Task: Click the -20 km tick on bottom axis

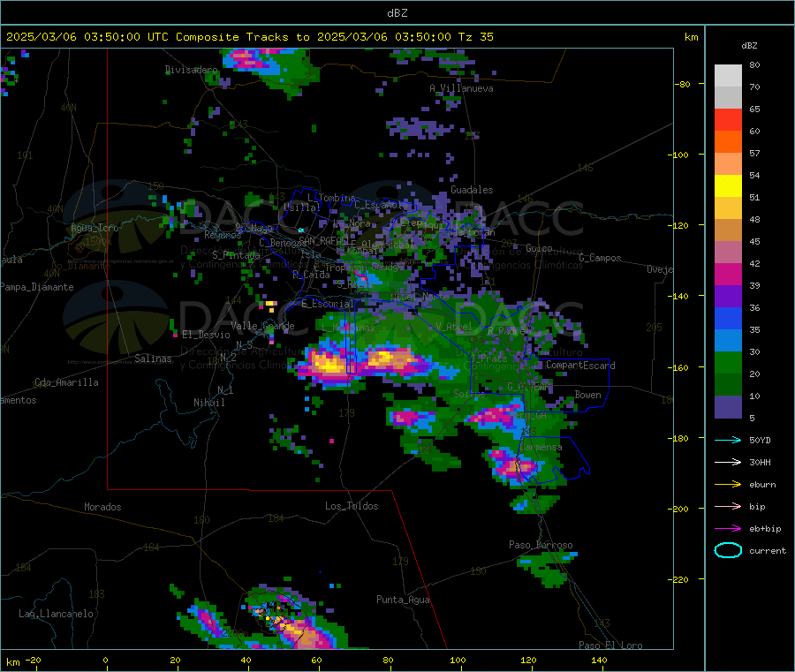Action: (33, 660)
